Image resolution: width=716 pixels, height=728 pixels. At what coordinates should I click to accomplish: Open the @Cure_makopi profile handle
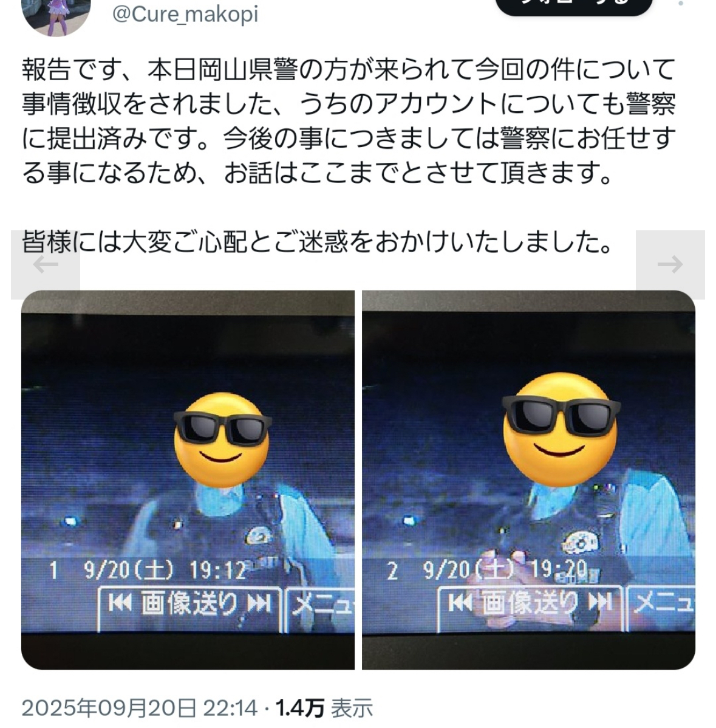[x=185, y=15]
